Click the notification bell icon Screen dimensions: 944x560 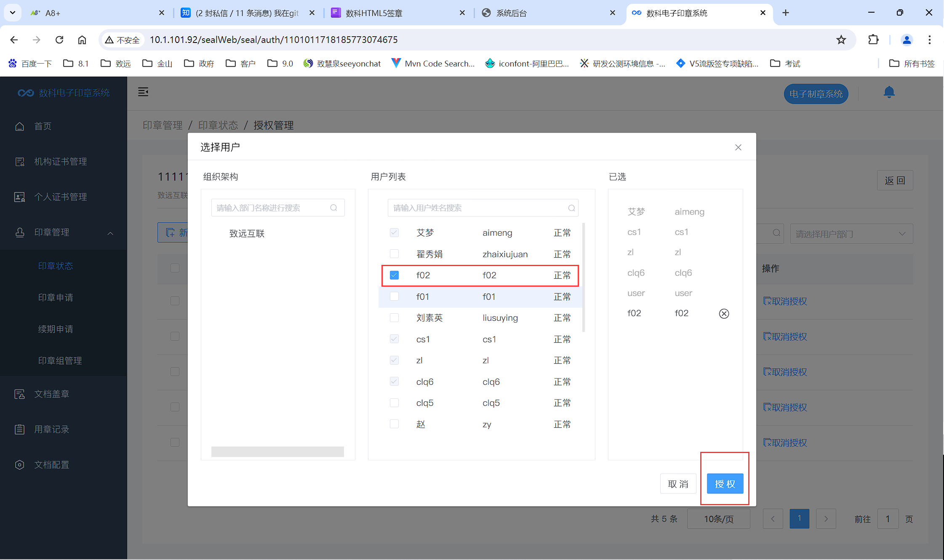point(889,92)
